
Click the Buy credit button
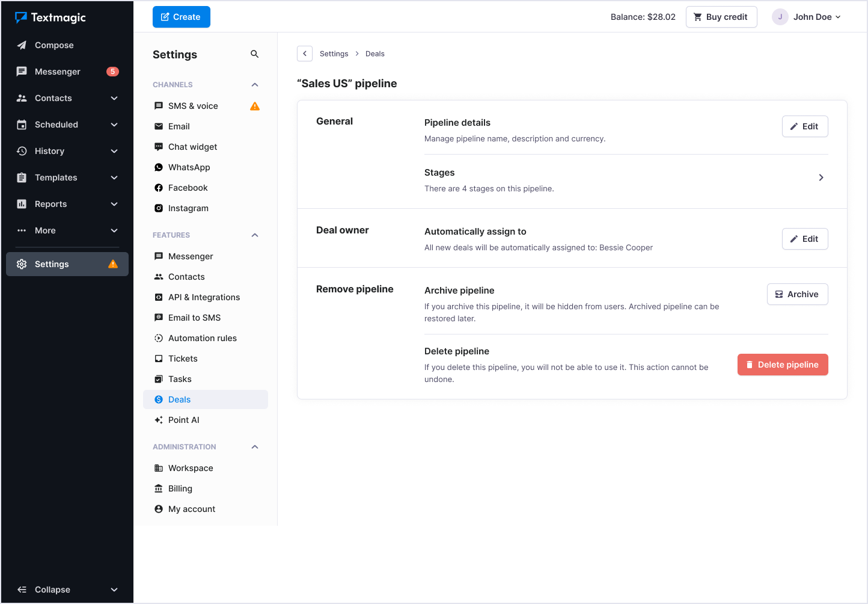pyautogui.click(x=721, y=17)
